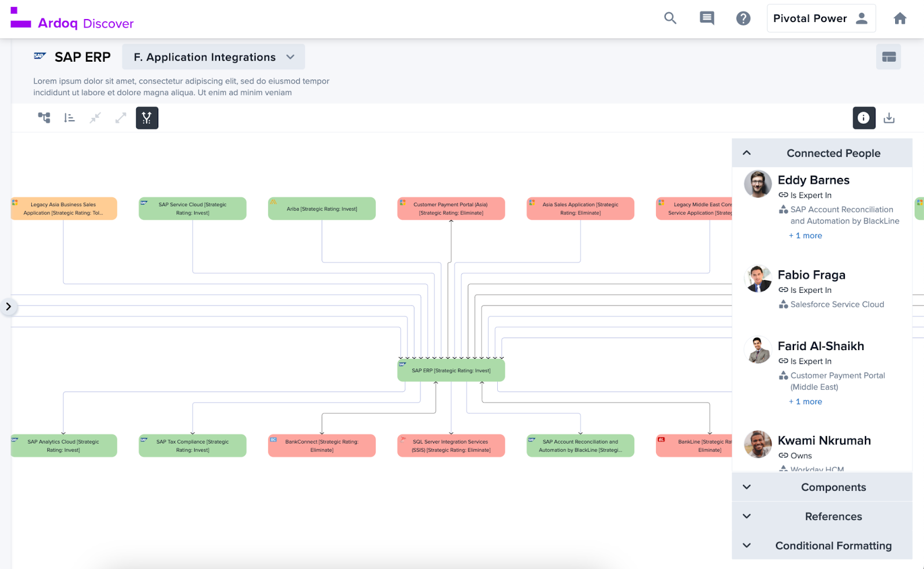
Task: Open Salesforce Service Cloud link
Action: point(837,304)
